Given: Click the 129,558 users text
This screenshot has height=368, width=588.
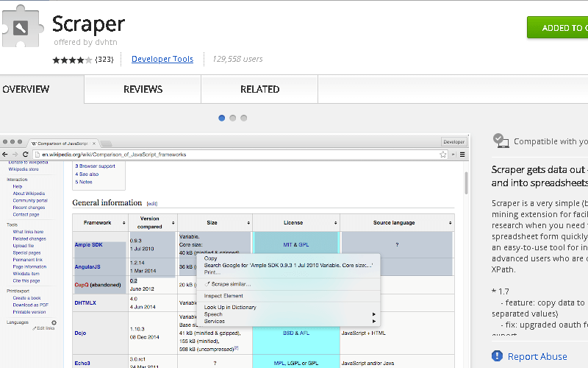Looking at the screenshot, I should click(237, 59).
